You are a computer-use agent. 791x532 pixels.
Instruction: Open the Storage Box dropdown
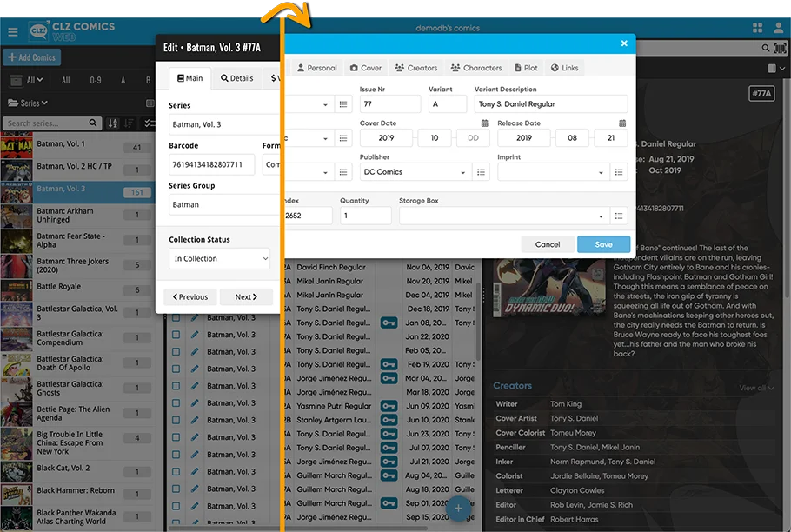pyautogui.click(x=504, y=216)
